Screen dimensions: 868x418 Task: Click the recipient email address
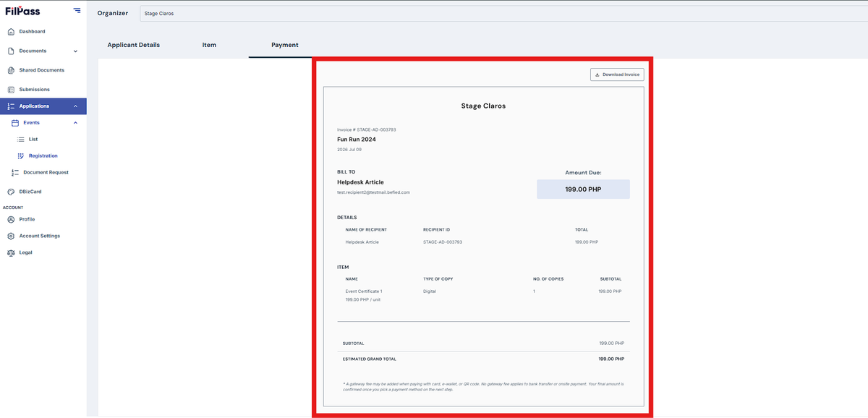point(374,192)
